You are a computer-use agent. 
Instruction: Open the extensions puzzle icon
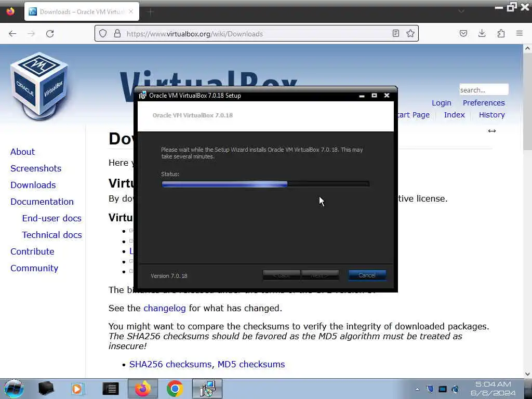(501, 33)
